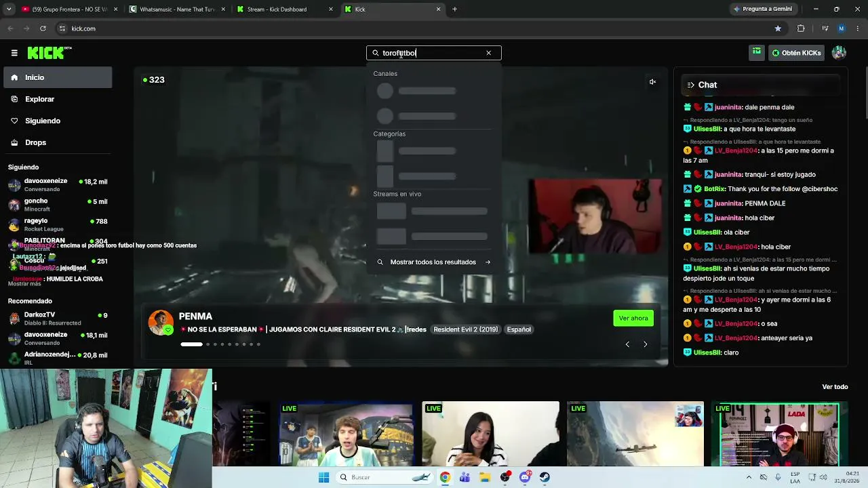The height and width of the screenshot is (488, 868).
Task: Show all search results
Action: (434, 262)
